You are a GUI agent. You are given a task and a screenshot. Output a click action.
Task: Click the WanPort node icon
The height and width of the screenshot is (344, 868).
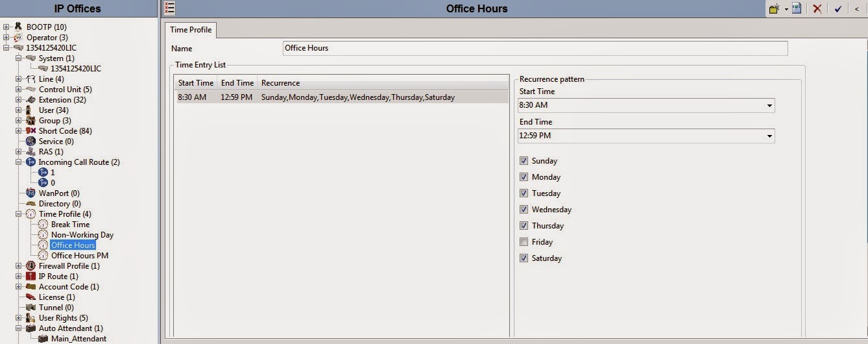tap(30, 193)
